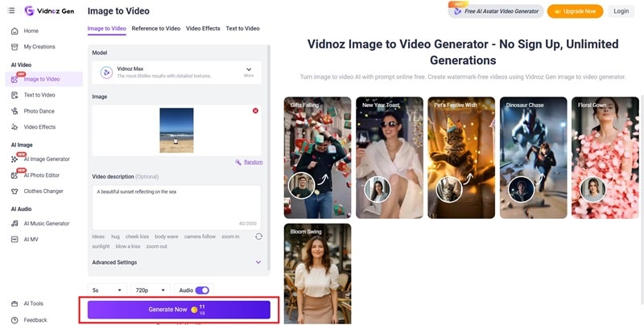Click the Vidnoz Gen logo
Image resolution: width=644 pixels, height=325 pixels.
click(49, 11)
